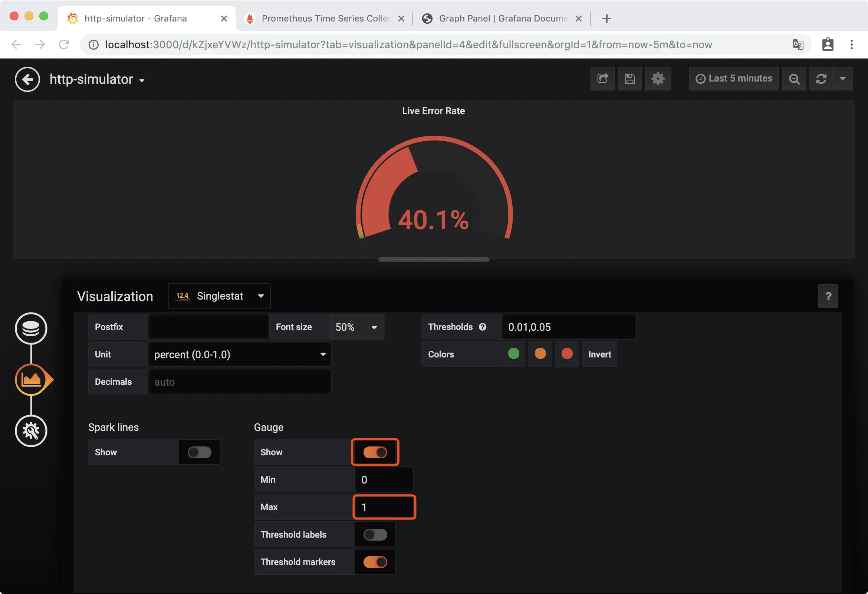Grab the panel resize handle bar

tap(434, 260)
